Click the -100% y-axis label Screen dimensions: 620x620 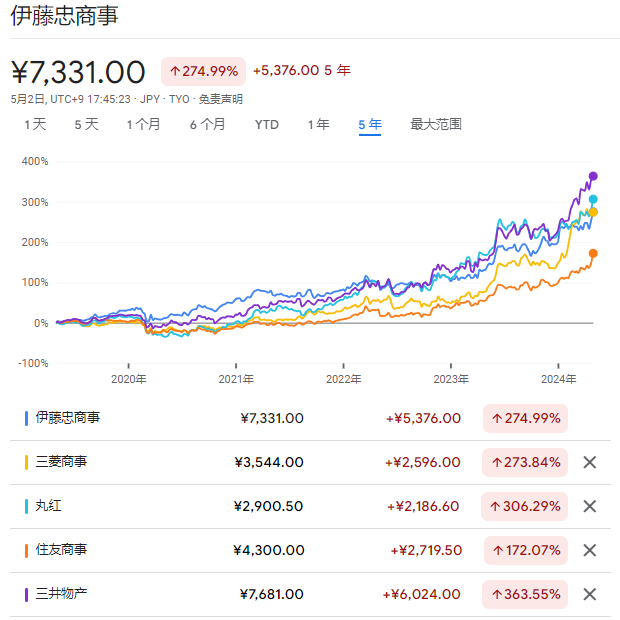[x=33, y=363]
